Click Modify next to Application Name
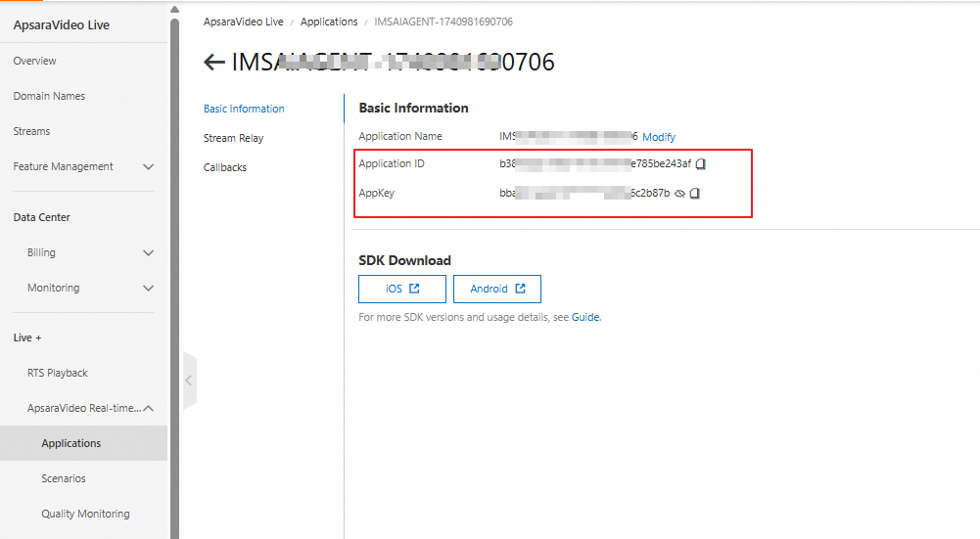The height and width of the screenshot is (539, 980). [x=659, y=137]
